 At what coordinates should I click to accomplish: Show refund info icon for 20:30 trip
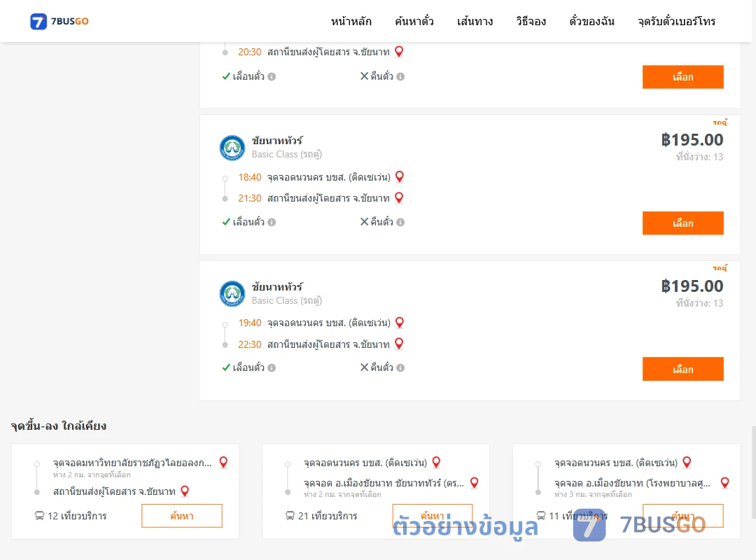[x=400, y=77]
